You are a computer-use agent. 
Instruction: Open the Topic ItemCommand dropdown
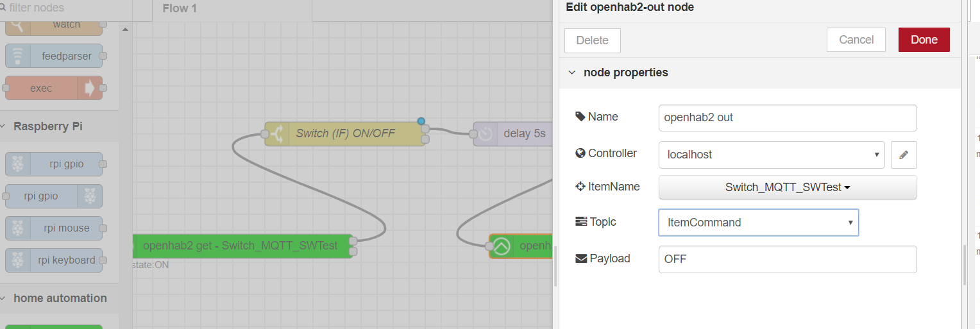[x=758, y=223]
